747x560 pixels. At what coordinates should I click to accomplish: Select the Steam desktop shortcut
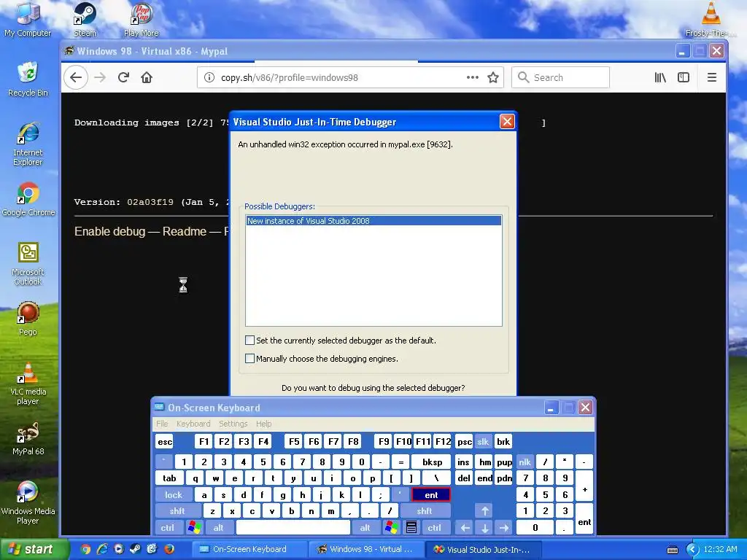[85, 20]
